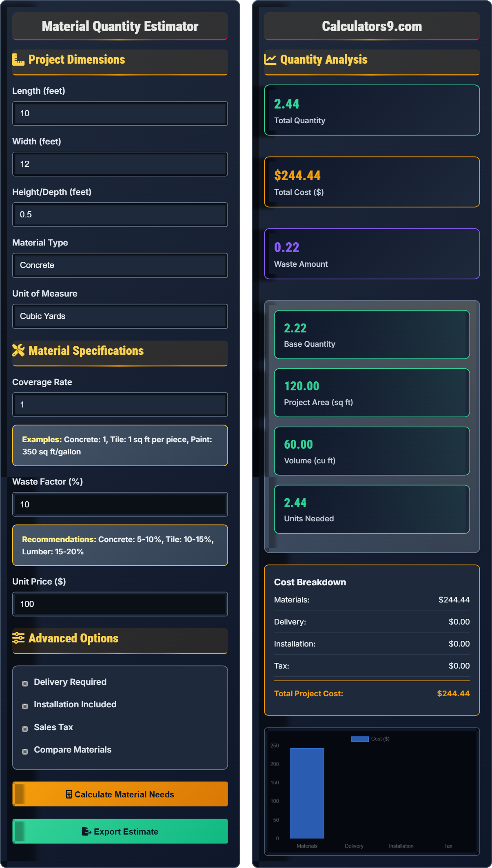The width and height of the screenshot is (492, 868).
Task: Open the Unit of Measure dropdown showing Cubic Yards
Action: (120, 316)
